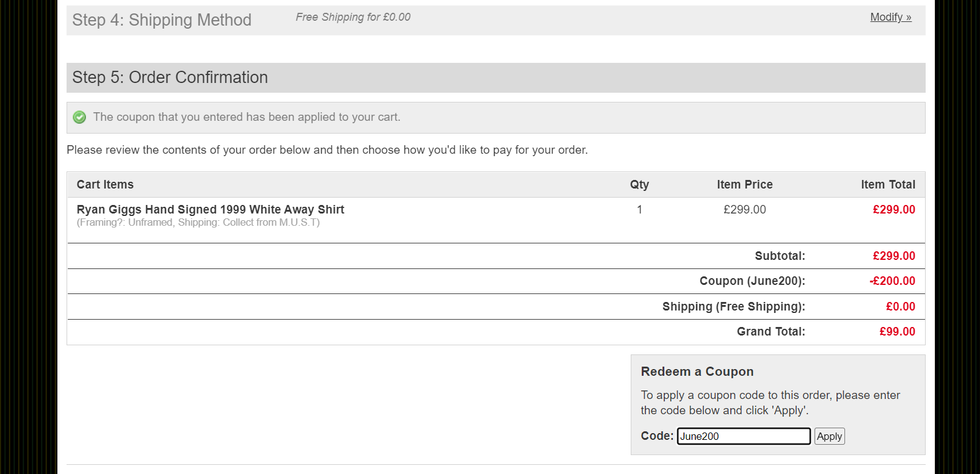Click the Grand Total amount £99.00

tap(897, 331)
